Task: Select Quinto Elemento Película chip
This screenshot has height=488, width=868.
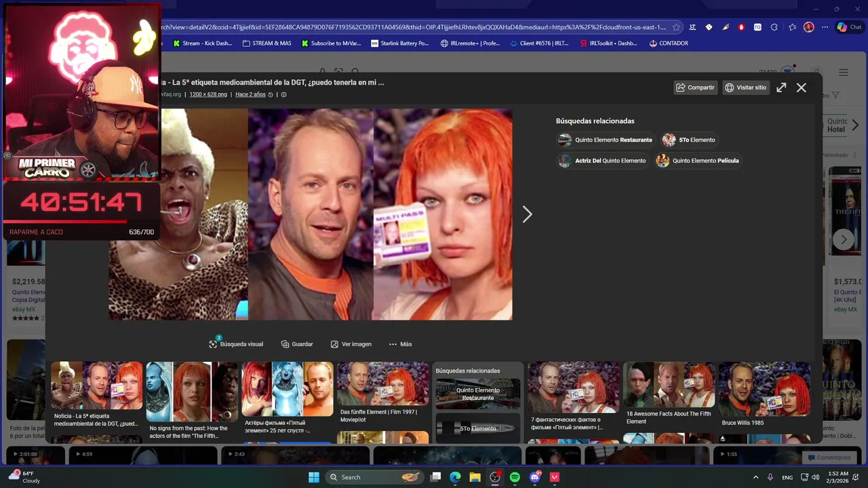Action: [x=697, y=161]
